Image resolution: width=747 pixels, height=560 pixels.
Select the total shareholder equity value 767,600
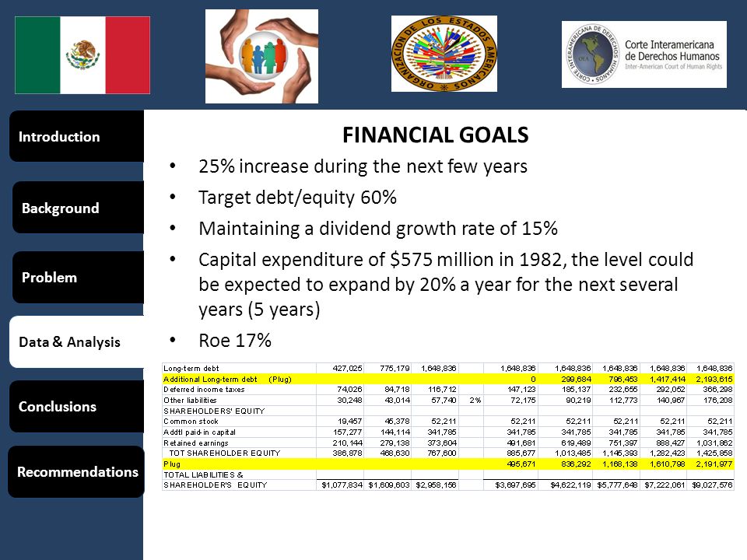[x=441, y=453]
